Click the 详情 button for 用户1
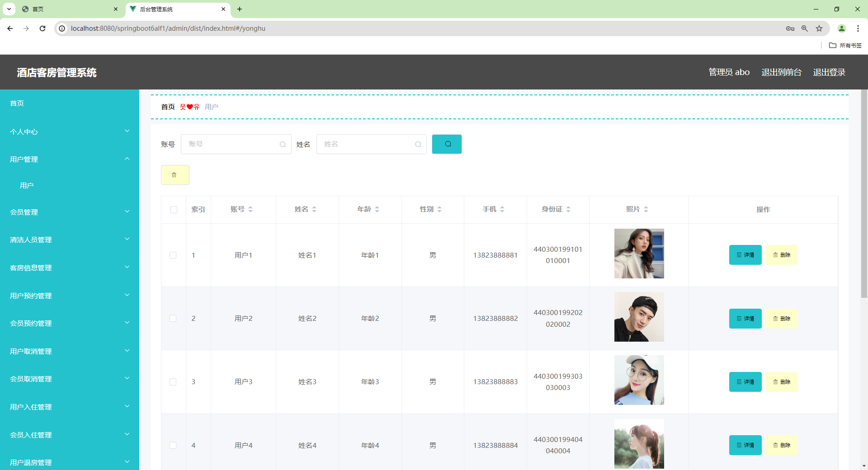This screenshot has width=868, height=470. click(745, 254)
